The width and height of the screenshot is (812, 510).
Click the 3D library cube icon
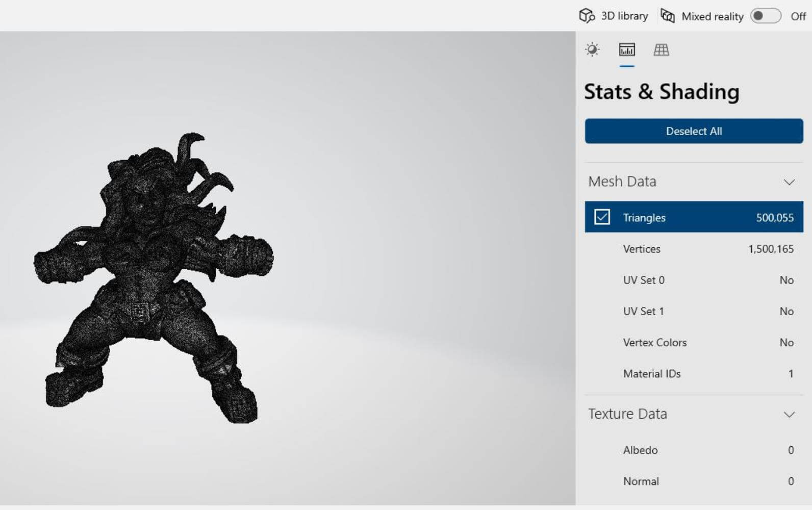pos(587,16)
